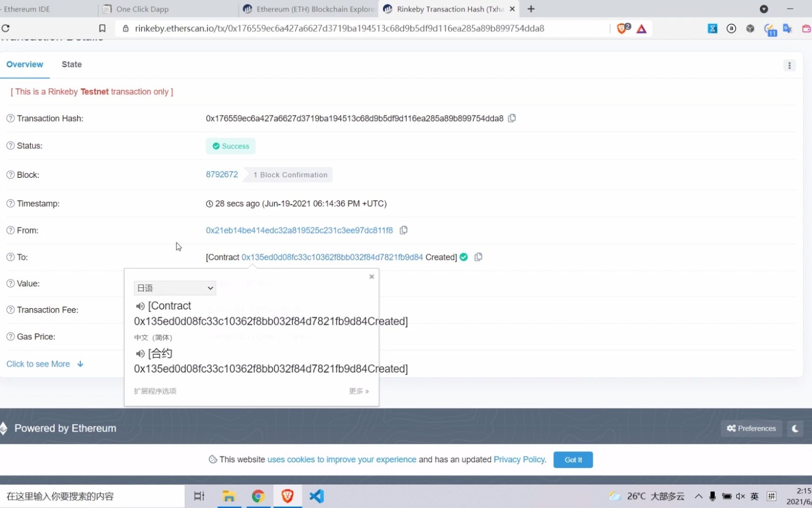Click the Brave browser taskbar icon
This screenshot has width=812, height=508.
(288, 496)
